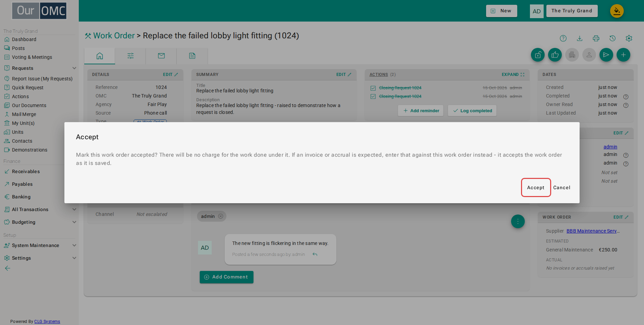Click the send arrow round button
Image resolution: width=644 pixels, height=325 pixels.
(x=606, y=55)
